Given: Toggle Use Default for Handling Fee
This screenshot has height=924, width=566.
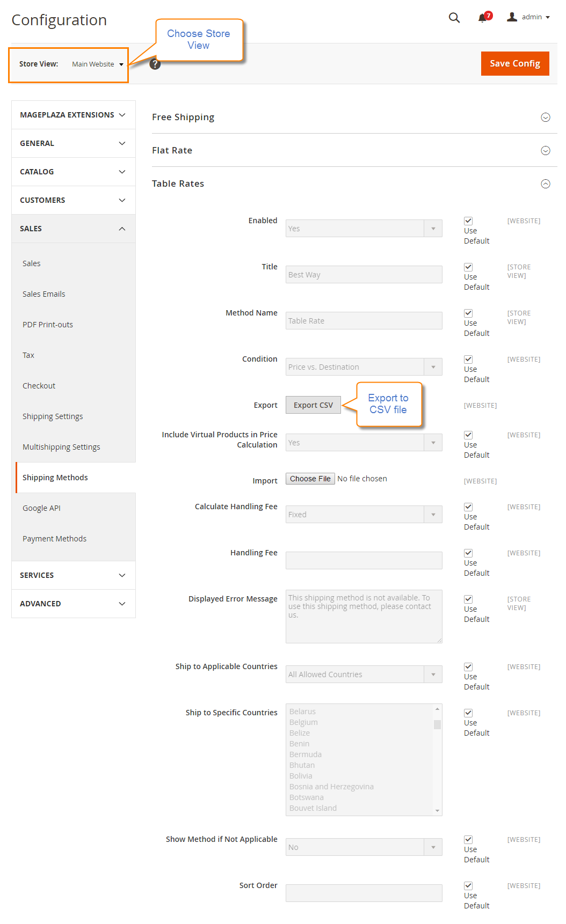Looking at the screenshot, I should click(468, 553).
